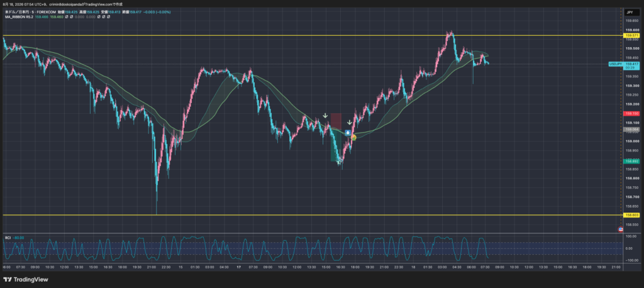Click the blue down-arrow sell marker

[x=347, y=133]
